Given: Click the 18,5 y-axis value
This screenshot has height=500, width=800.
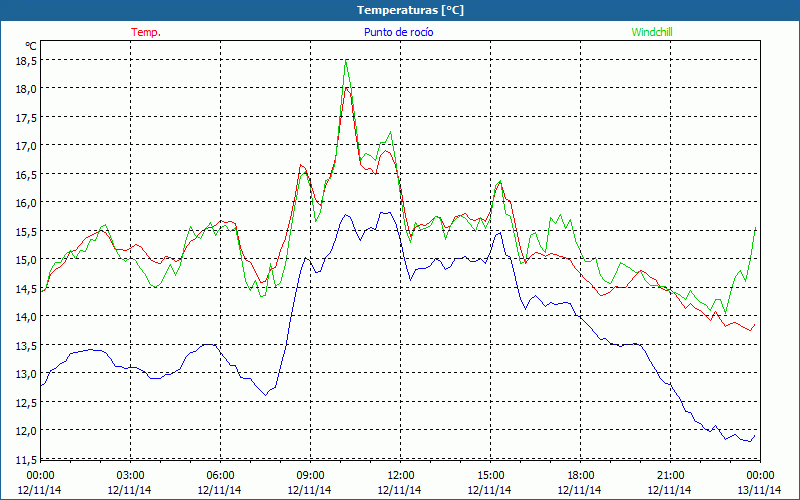Looking at the screenshot, I should pyautogui.click(x=28, y=61).
